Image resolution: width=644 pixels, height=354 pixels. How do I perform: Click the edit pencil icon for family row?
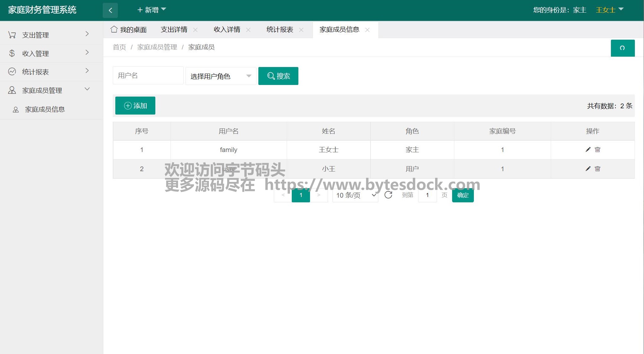click(588, 149)
